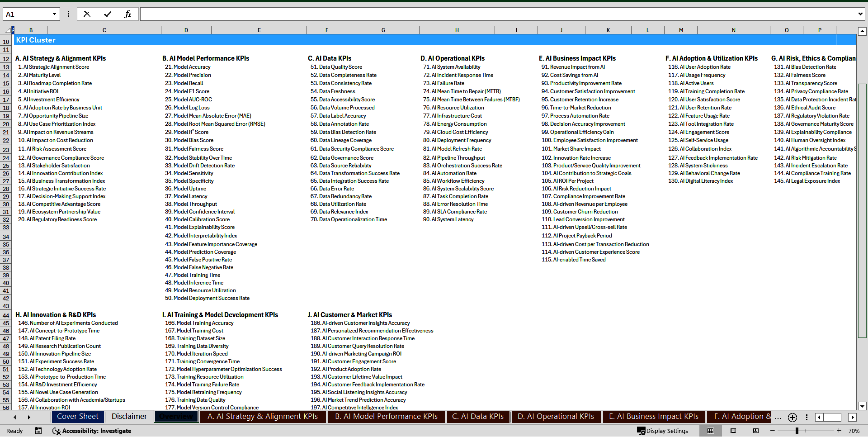This screenshot has height=437, width=868.
Task: Click the Enter checkmark beside the formula bar
Action: (108, 14)
